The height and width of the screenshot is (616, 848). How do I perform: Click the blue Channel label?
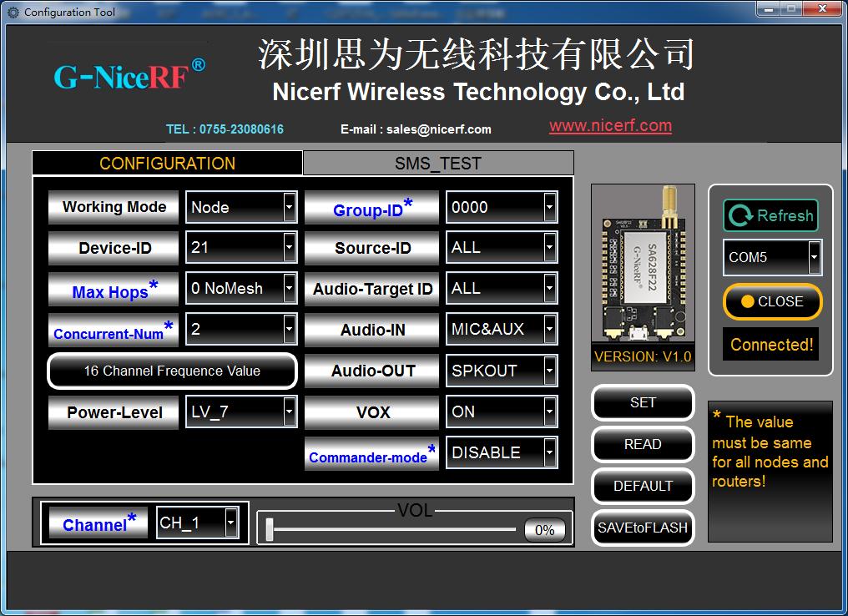point(98,523)
